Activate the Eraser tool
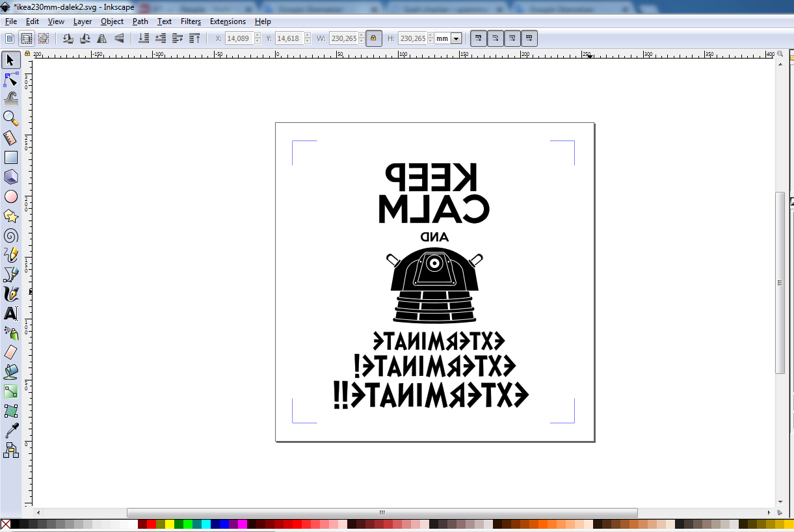The image size is (794, 532). click(x=10, y=352)
